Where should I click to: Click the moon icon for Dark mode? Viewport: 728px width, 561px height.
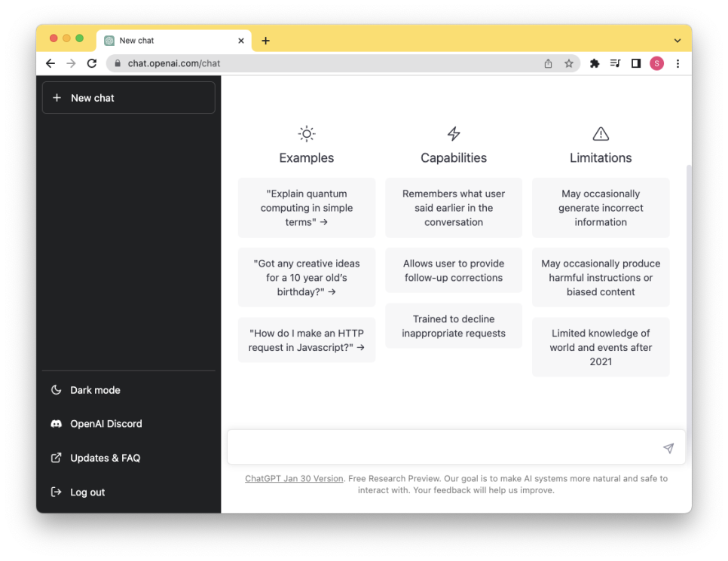[x=57, y=390]
